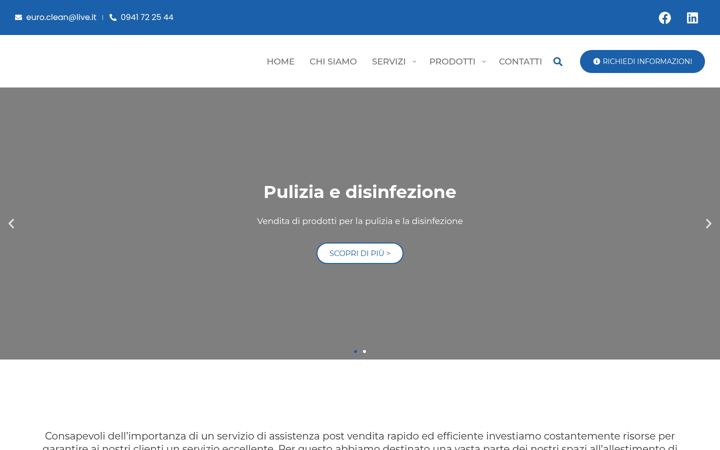Open the Facebook page icon
This screenshot has width=720, height=450.
pos(664,17)
